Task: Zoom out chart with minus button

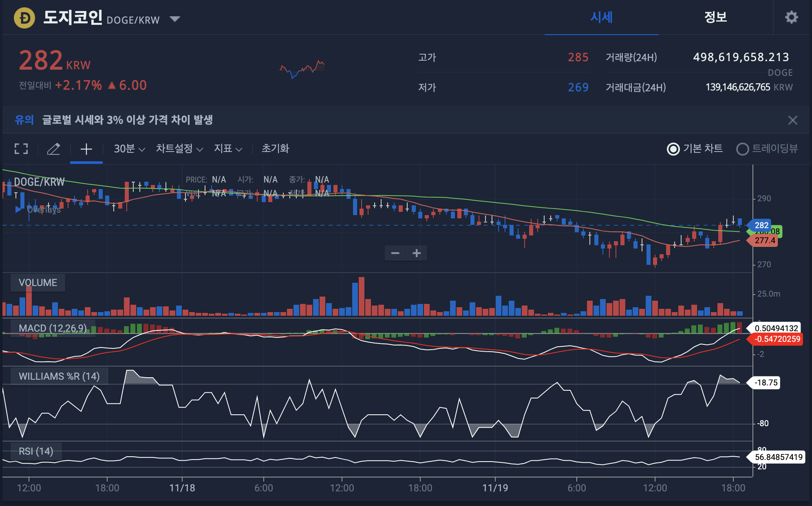Action: tap(395, 253)
